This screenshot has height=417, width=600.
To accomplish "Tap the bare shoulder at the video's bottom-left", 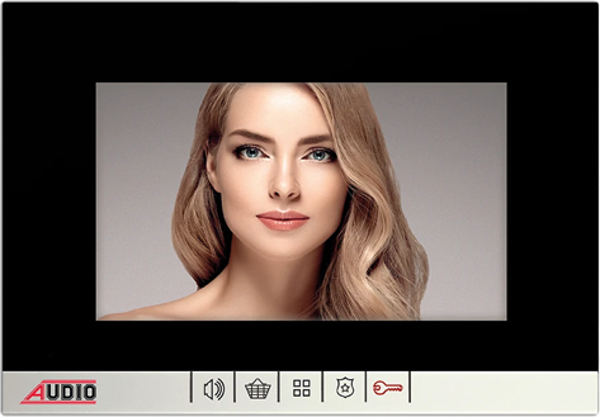I will (160, 310).
